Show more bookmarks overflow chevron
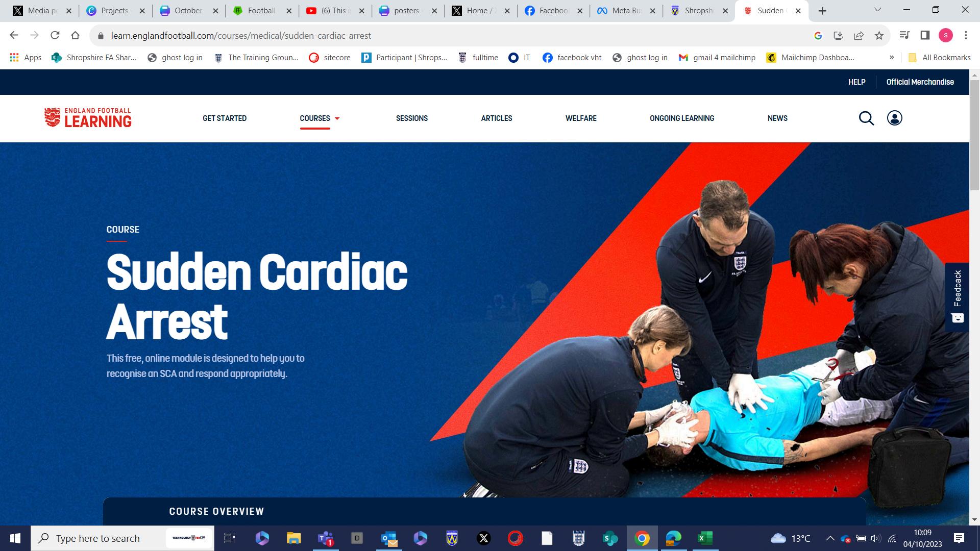The image size is (980, 551). [x=892, y=58]
